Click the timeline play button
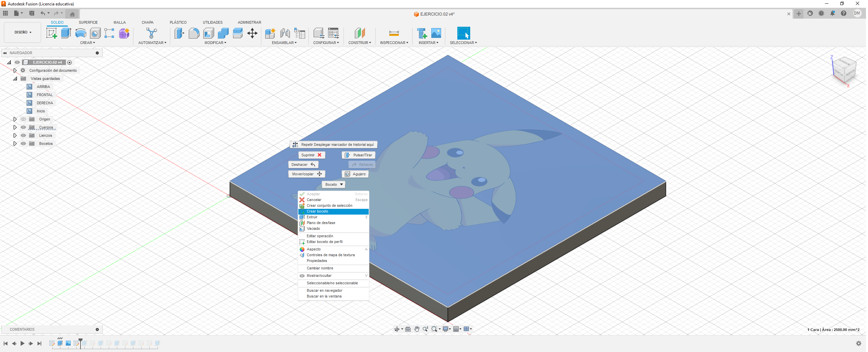 pos(22,343)
